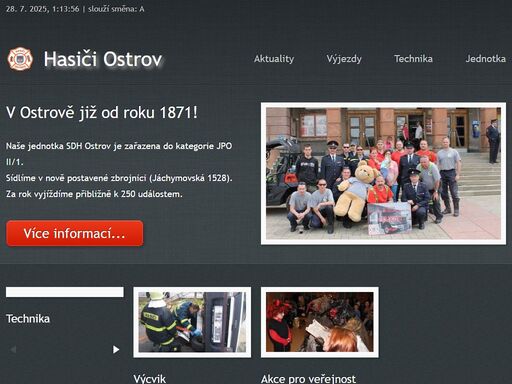Screen dimensions: 512x384
Task: Open the Výcvik training thumbnail
Action: (192, 322)
